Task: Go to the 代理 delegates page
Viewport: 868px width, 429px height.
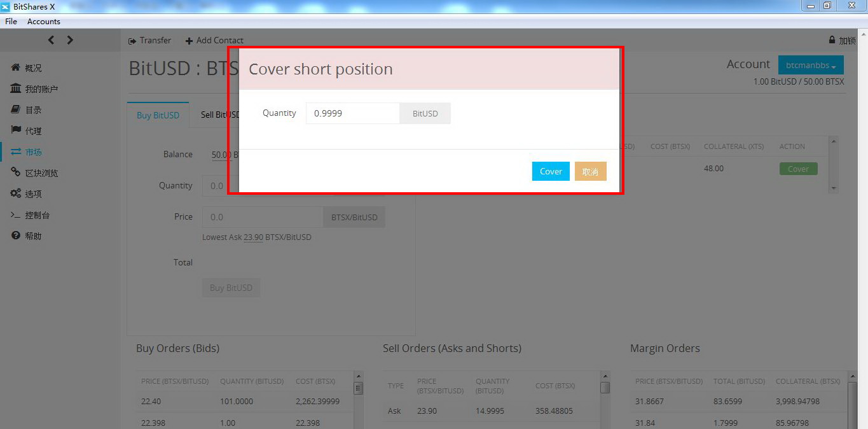Action: pos(26,131)
